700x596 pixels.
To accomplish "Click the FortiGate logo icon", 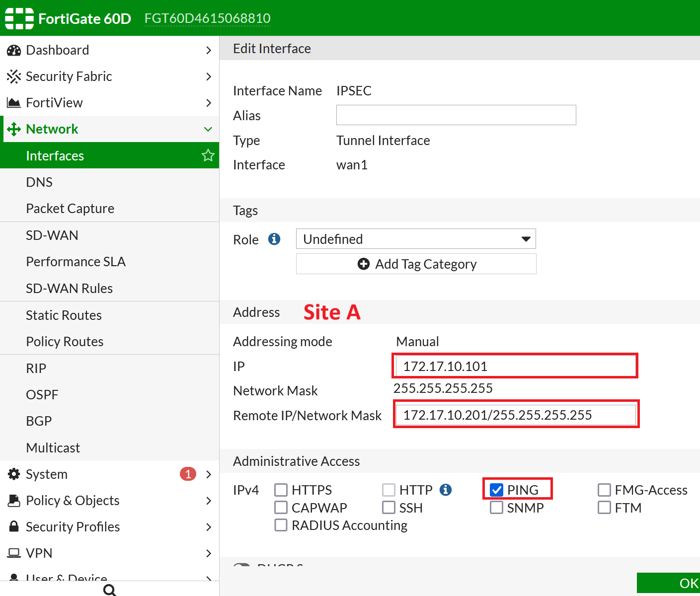I will 19,18.
